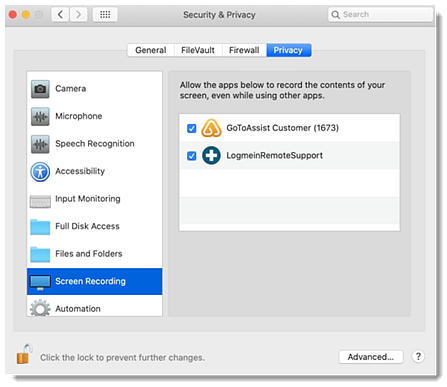447x387 pixels.
Task: Click the Input Monitoring keyboard icon
Action: coord(40,201)
